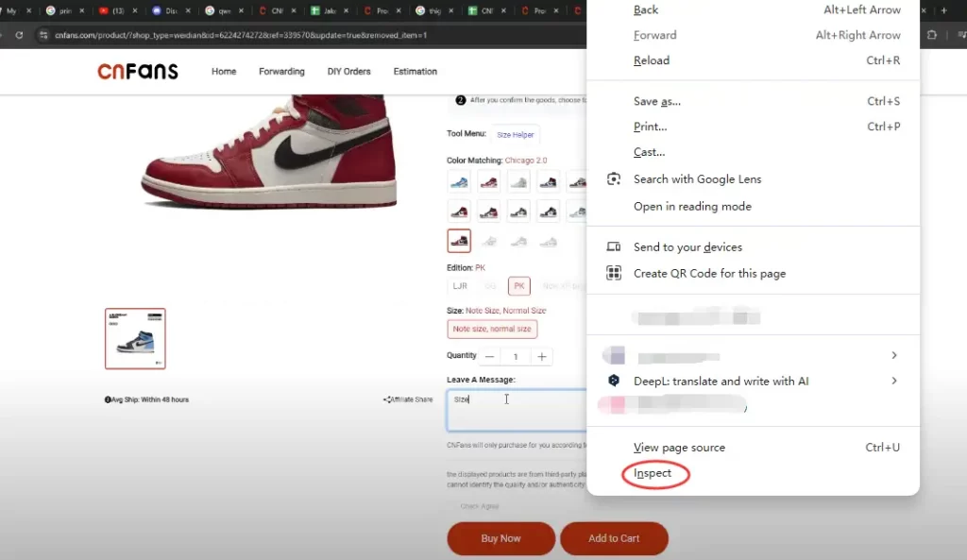Click the cnfans.com URL in the address bar
Image resolution: width=967 pixels, height=560 pixels.
(241, 35)
